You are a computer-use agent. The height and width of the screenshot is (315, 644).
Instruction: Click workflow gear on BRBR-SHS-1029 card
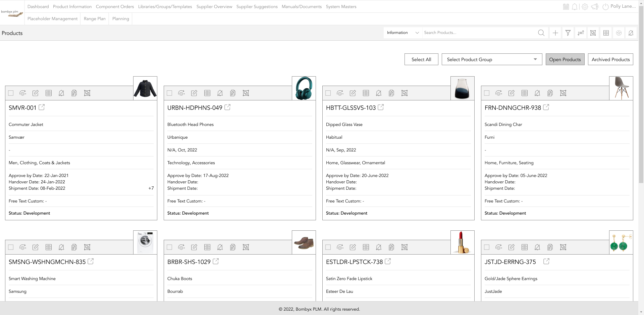(181, 247)
